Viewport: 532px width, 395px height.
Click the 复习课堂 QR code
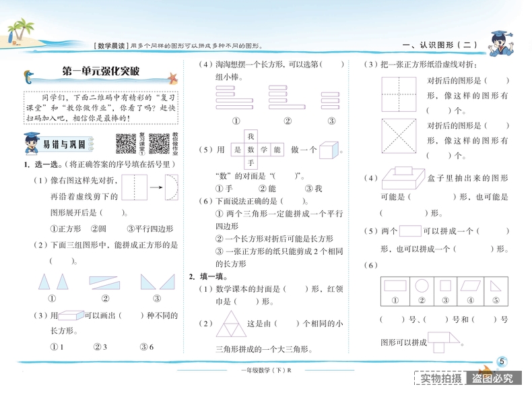(x=126, y=144)
